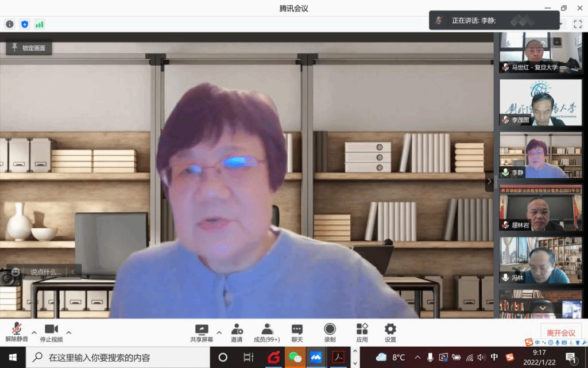Expand share options arrow beside 共享屏幕
Image resolution: width=588 pixels, height=368 pixels.
pyautogui.click(x=219, y=332)
